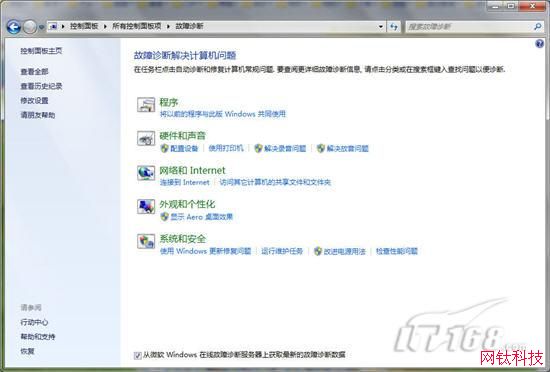
Task: Refresh the page using the address bar refresh icon
Action: coord(394,27)
